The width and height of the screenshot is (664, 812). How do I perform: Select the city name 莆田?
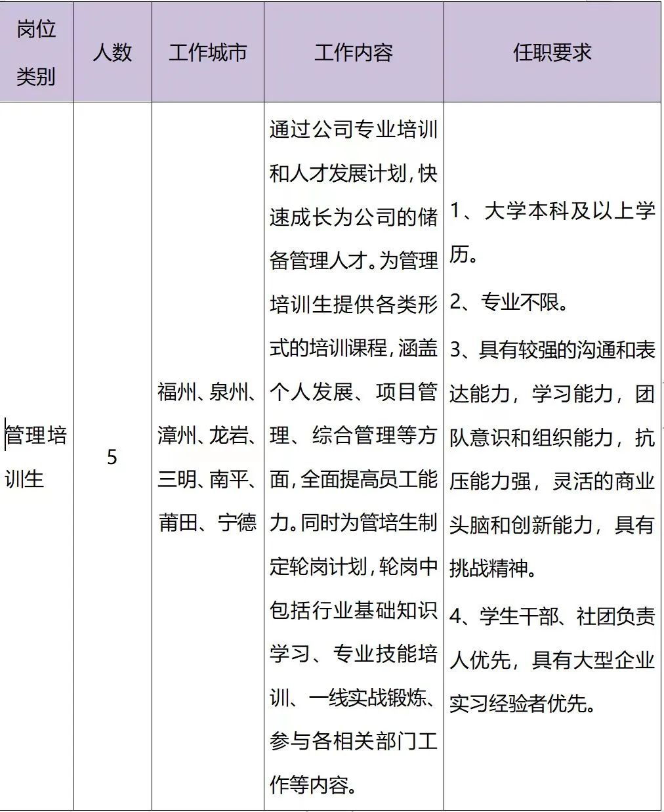[178, 523]
